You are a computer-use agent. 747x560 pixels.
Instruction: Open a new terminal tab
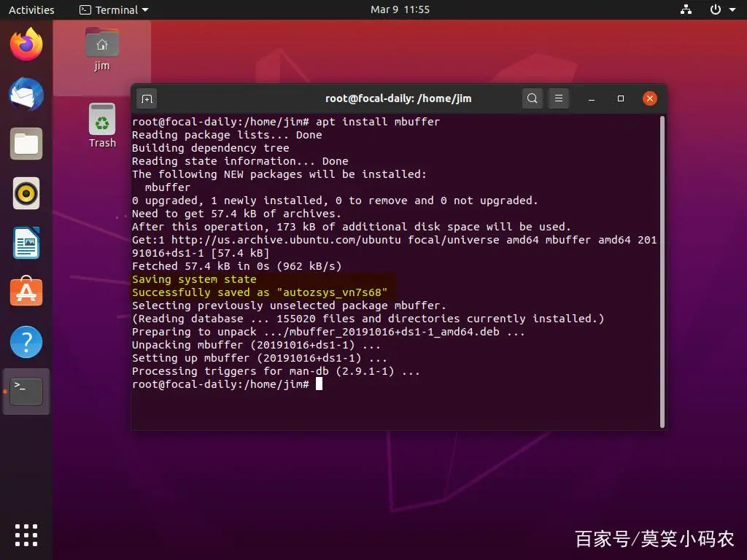147,98
